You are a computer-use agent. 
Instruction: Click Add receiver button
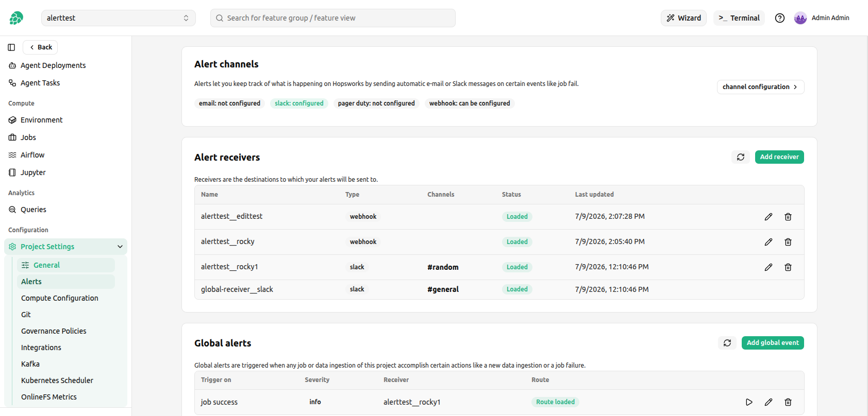pos(779,157)
